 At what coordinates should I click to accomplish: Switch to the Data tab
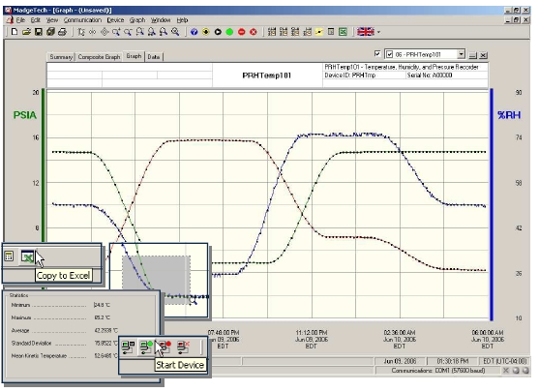pos(154,57)
